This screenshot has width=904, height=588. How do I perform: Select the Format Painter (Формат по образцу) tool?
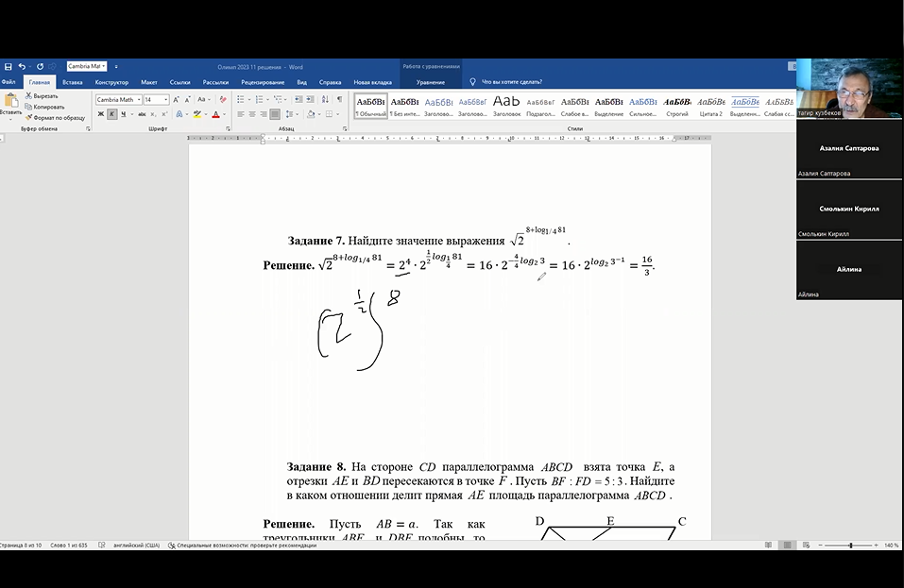(55, 118)
